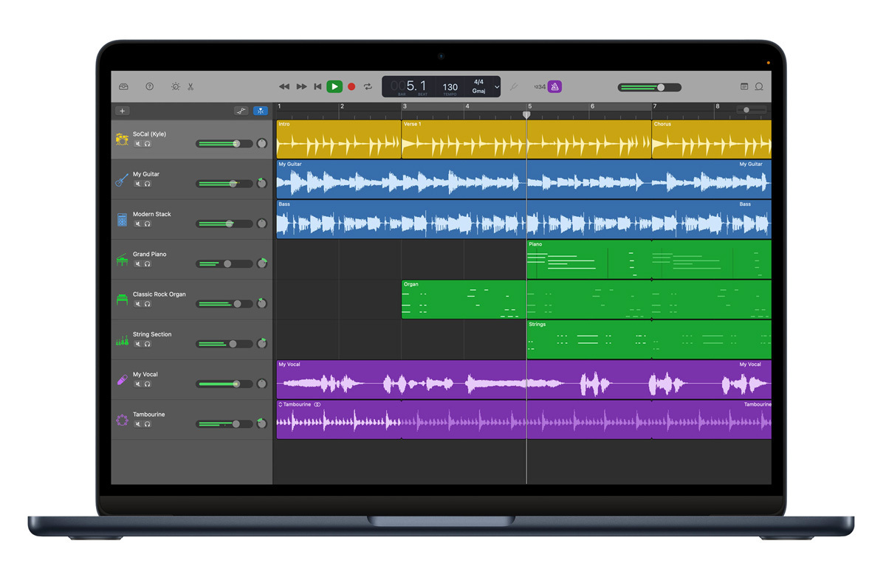The height and width of the screenshot is (588, 886).
Task: Open the Tambourine region loop chevrons
Action: click(x=281, y=404)
